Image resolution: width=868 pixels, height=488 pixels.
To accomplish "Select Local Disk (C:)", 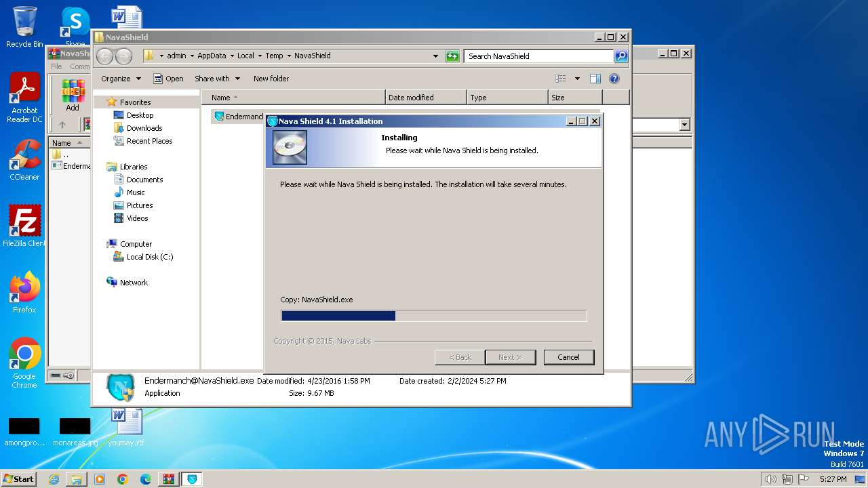I will pyautogui.click(x=150, y=257).
